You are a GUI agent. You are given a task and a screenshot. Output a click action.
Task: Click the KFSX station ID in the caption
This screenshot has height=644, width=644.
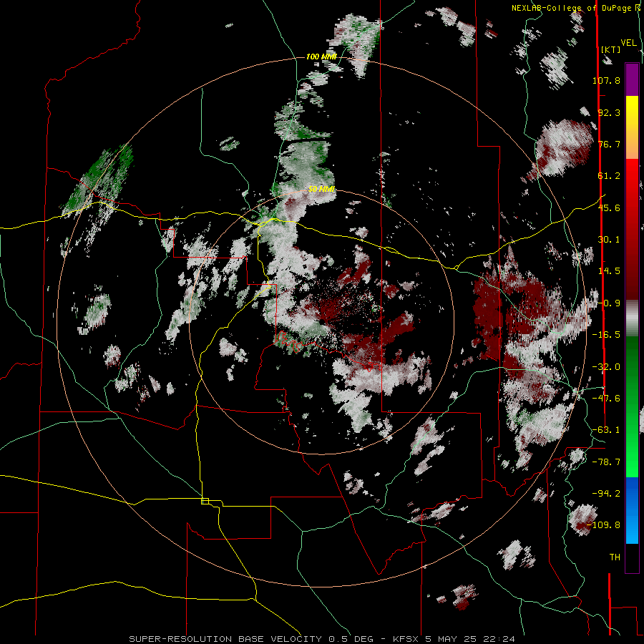(406, 639)
